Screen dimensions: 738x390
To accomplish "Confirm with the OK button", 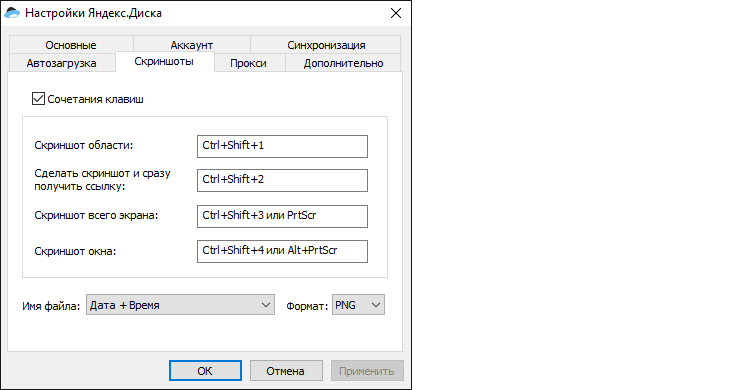I will click(x=205, y=371).
